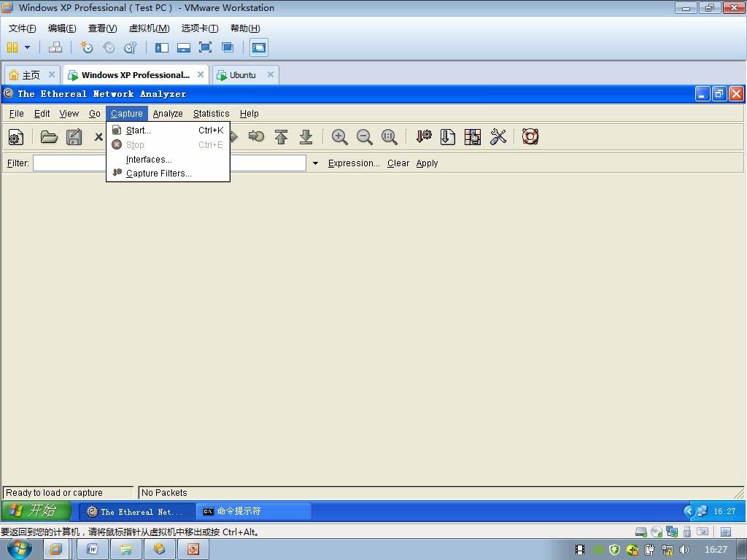
Task: Click the Help lifebuoy icon
Action: pos(530,136)
